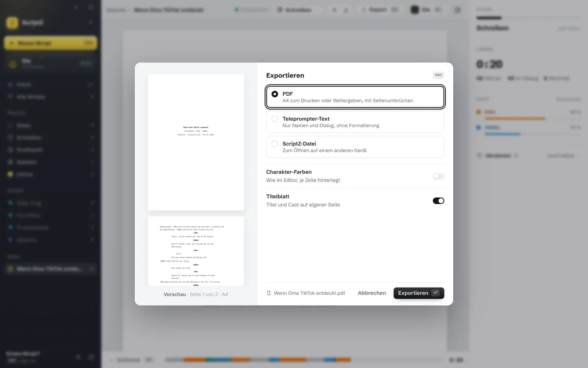Click the Abbrechen button

tap(372, 293)
